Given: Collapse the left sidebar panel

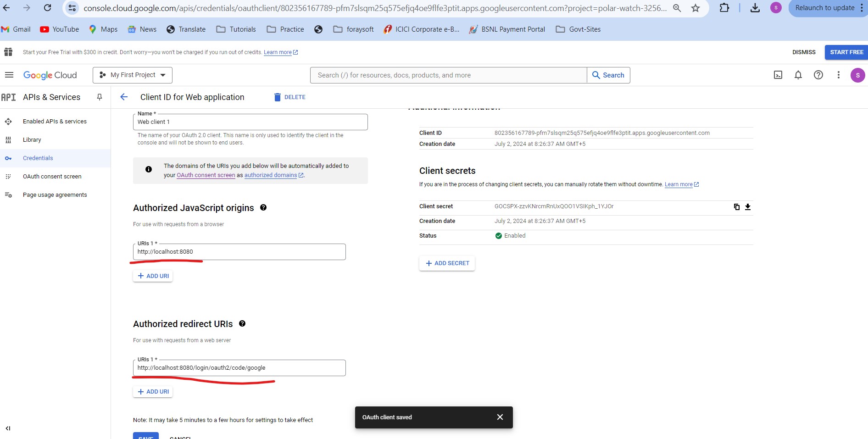Looking at the screenshot, I should [x=8, y=428].
